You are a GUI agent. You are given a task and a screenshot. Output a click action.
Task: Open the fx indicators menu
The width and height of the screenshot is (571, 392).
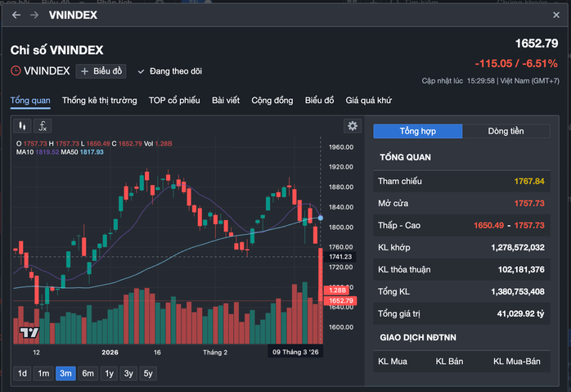point(43,126)
